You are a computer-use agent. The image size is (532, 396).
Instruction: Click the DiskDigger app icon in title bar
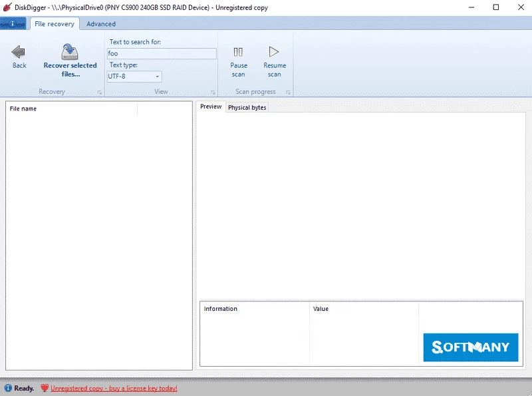coord(7,7)
